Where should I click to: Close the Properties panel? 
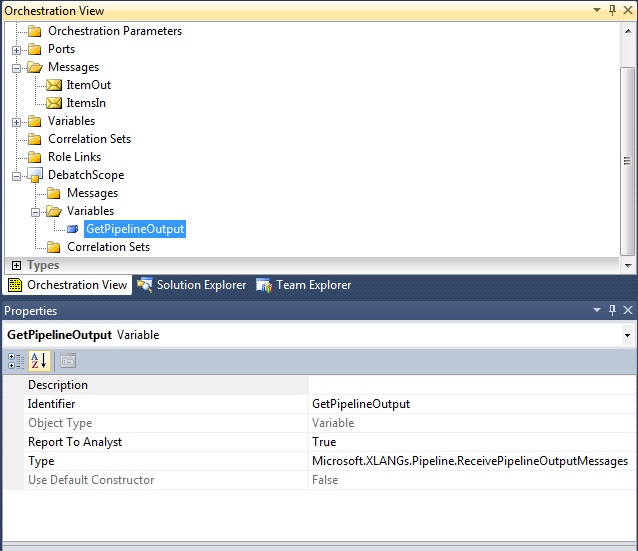coord(628,310)
